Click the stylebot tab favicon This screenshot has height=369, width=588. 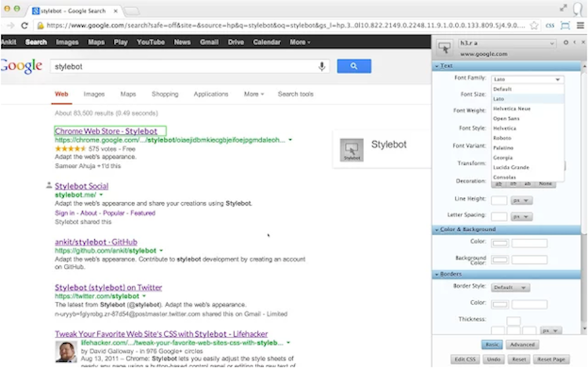point(35,11)
